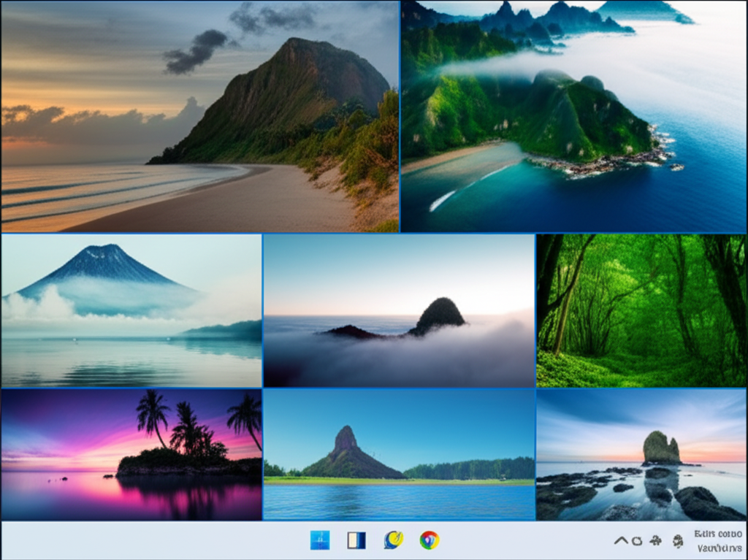Select the pointed peak beside blue lake wallpaper
The height and width of the screenshot is (560, 748).
click(399, 454)
